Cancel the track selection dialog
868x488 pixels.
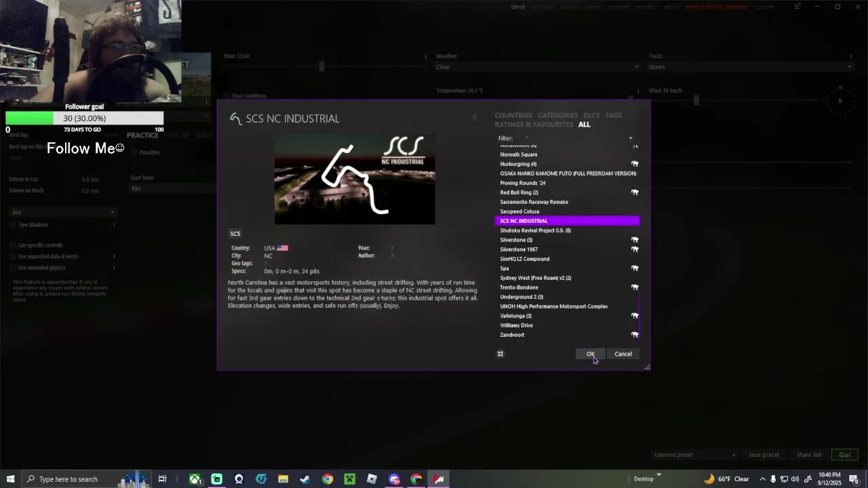pos(623,354)
